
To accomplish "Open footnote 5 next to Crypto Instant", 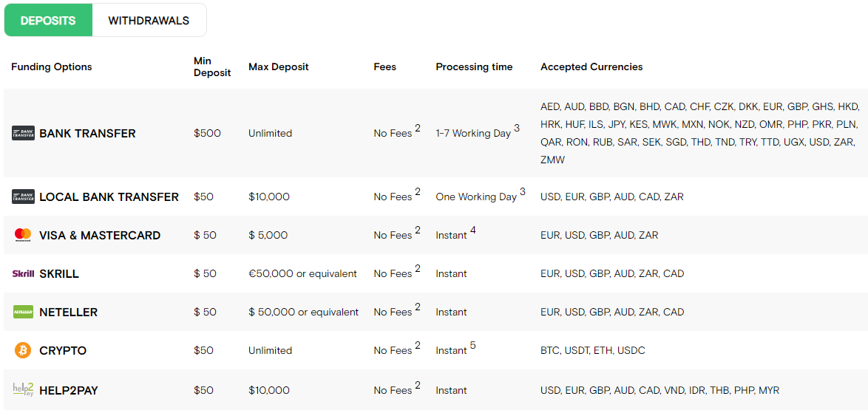I will (473, 345).
